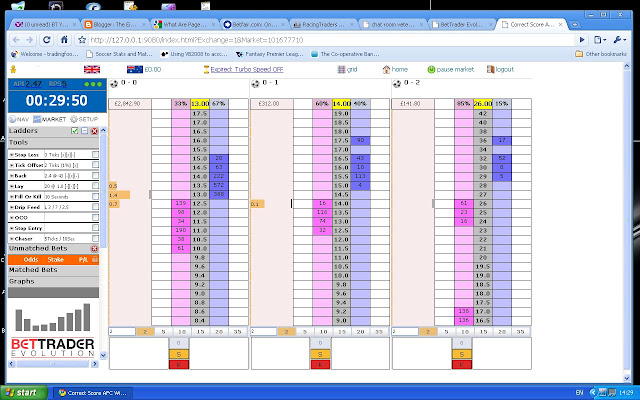Enable the Fill Or Kill checkbox

tap(95, 196)
